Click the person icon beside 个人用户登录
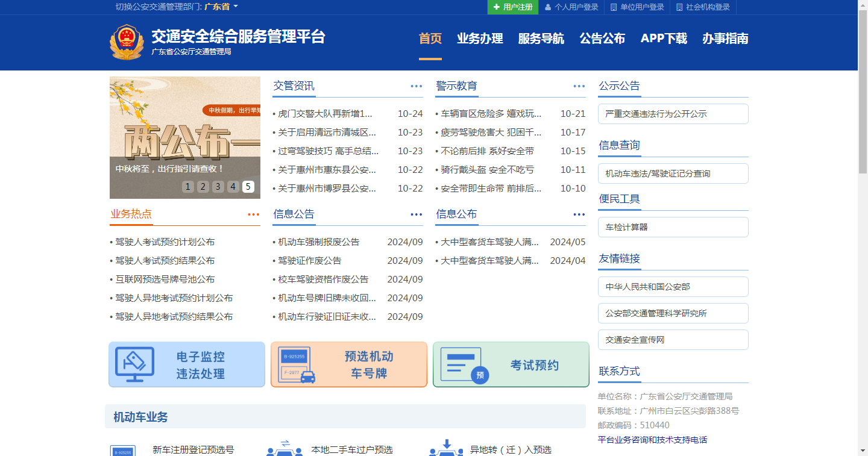Screen dimensions: 868x456 (x=548, y=7)
